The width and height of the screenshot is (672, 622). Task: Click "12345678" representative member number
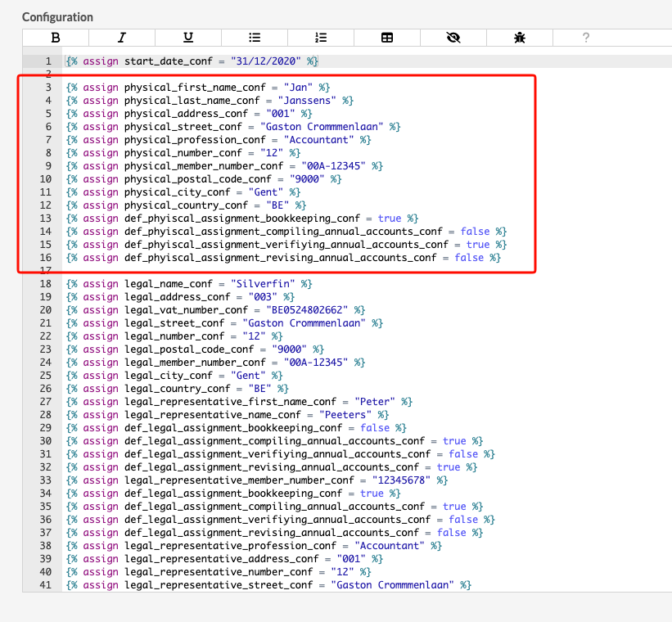tap(401, 480)
